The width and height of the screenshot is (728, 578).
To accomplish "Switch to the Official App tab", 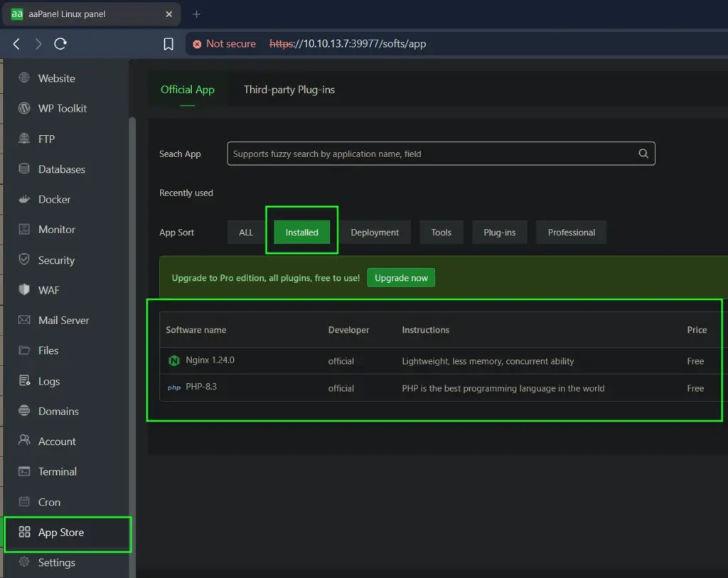I will pos(188,90).
